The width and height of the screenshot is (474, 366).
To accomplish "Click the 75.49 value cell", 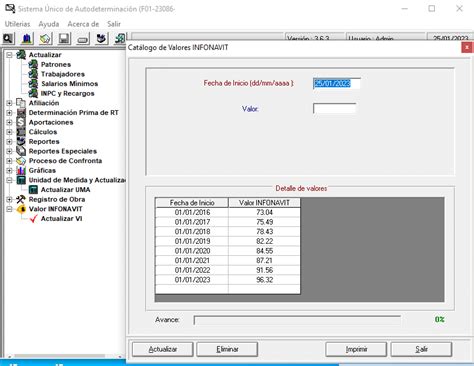I will (264, 222).
